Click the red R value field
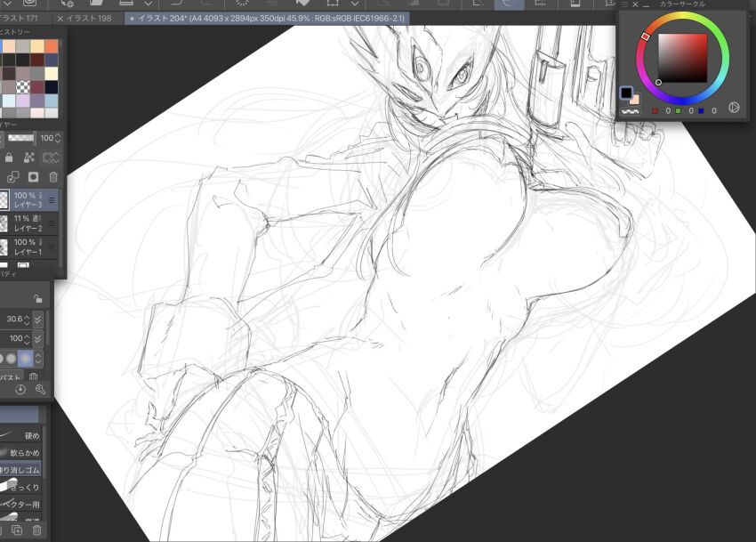The width and height of the screenshot is (756, 542). (x=668, y=111)
